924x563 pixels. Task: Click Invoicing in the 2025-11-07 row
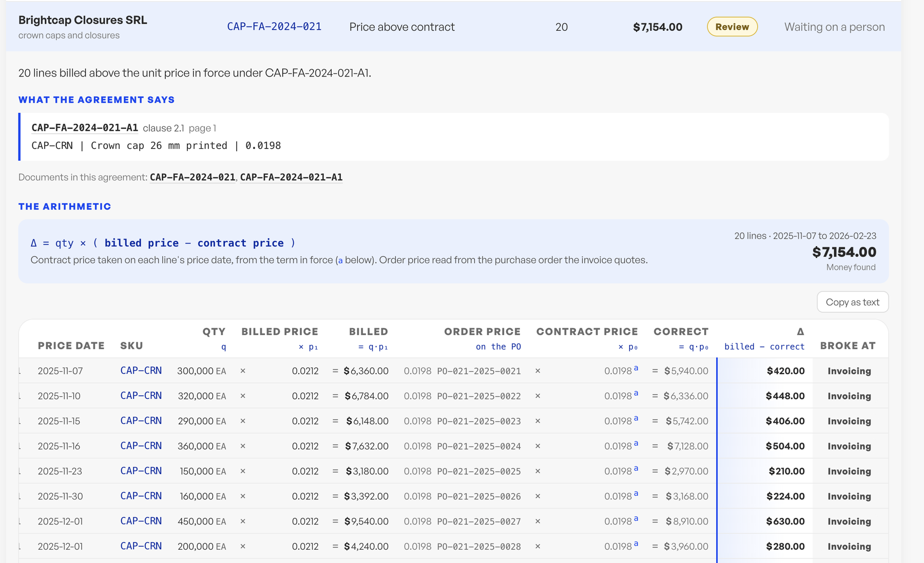(849, 371)
